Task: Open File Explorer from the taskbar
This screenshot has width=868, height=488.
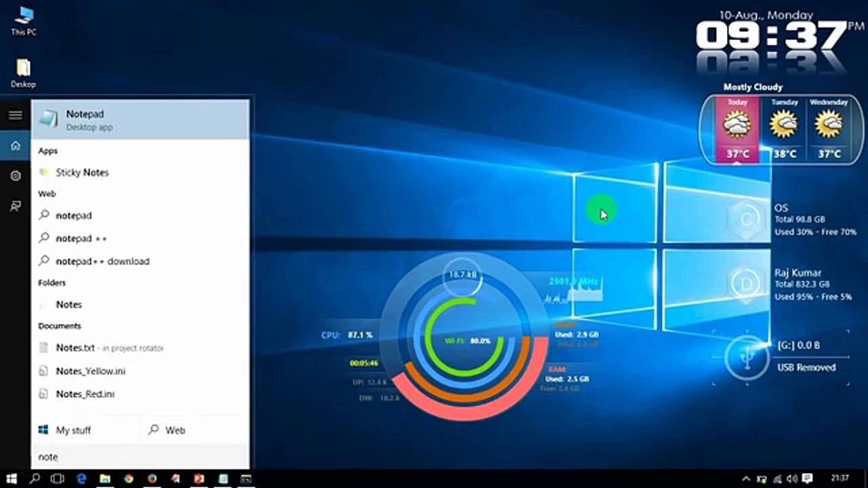Action: coord(105,479)
